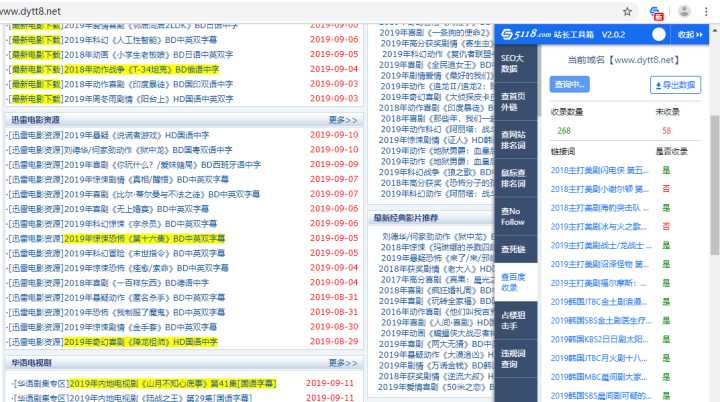Open the 查No Follow sidebar tab

coord(516,216)
